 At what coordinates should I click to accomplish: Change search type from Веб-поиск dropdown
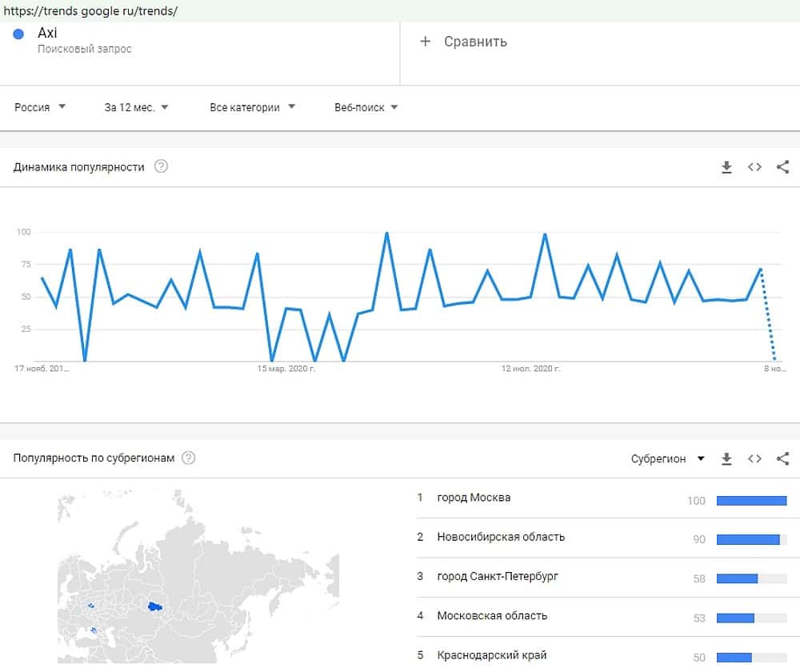point(366,107)
